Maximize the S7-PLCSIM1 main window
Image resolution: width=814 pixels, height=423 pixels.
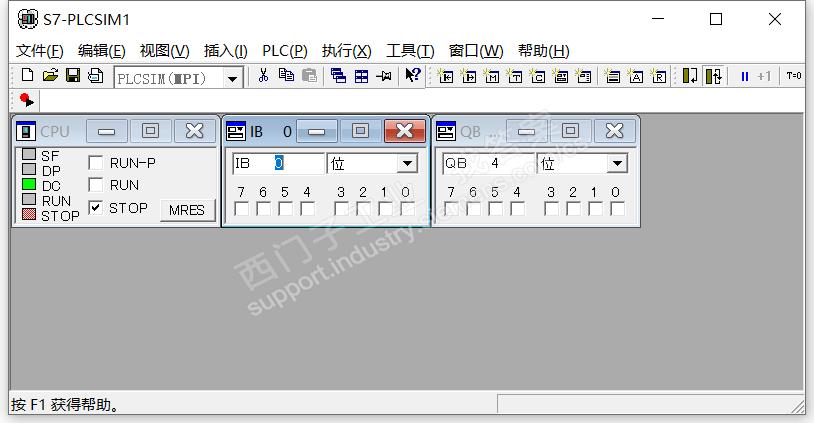(716, 19)
